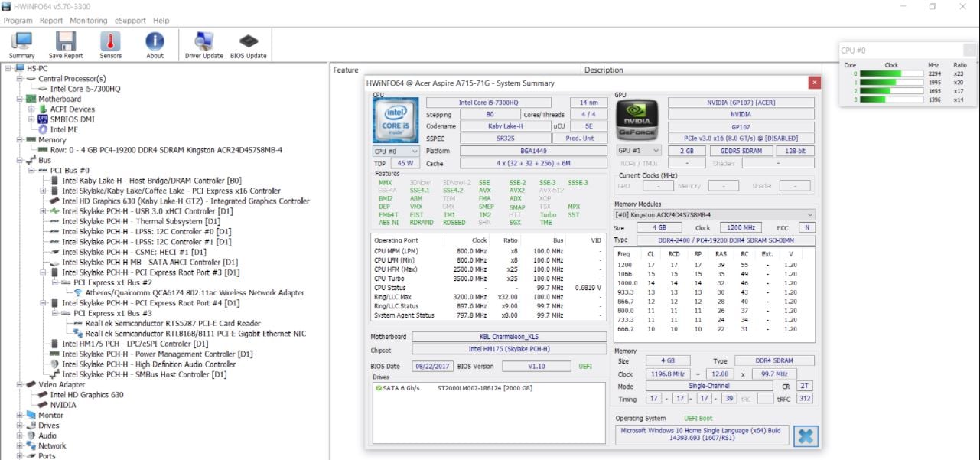Select the USB 3.0 xHCI Controller entry

tap(148, 211)
